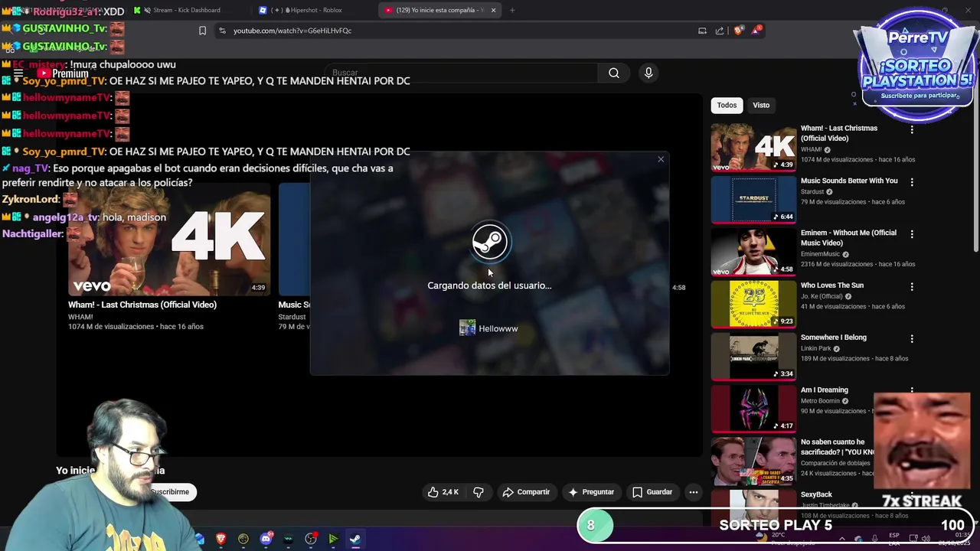This screenshot has height=551, width=980.
Task: Open the Brave Shields lion icon
Action: (x=738, y=31)
